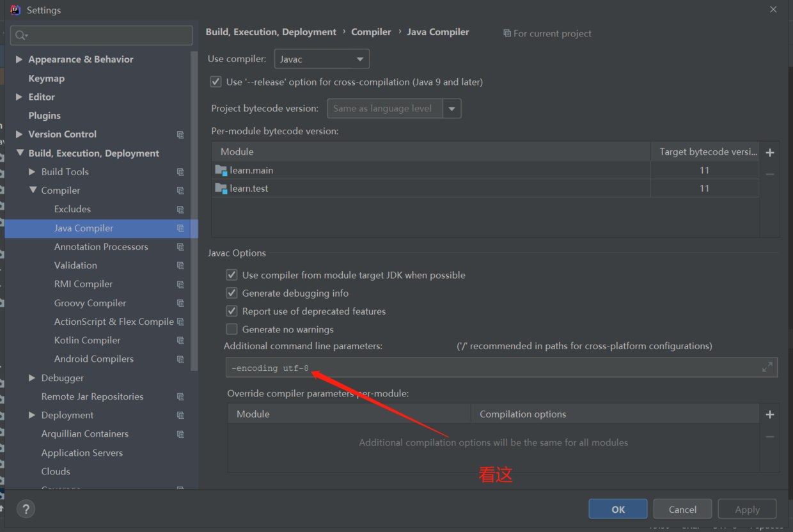This screenshot has height=532, width=793.
Task: Open the Use compiler Javac dropdown
Action: tap(322, 59)
